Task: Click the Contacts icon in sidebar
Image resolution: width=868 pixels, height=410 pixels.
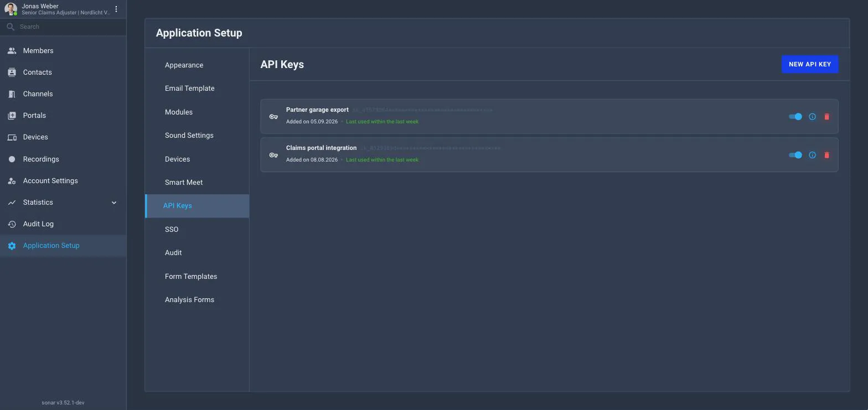Action: 12,72
